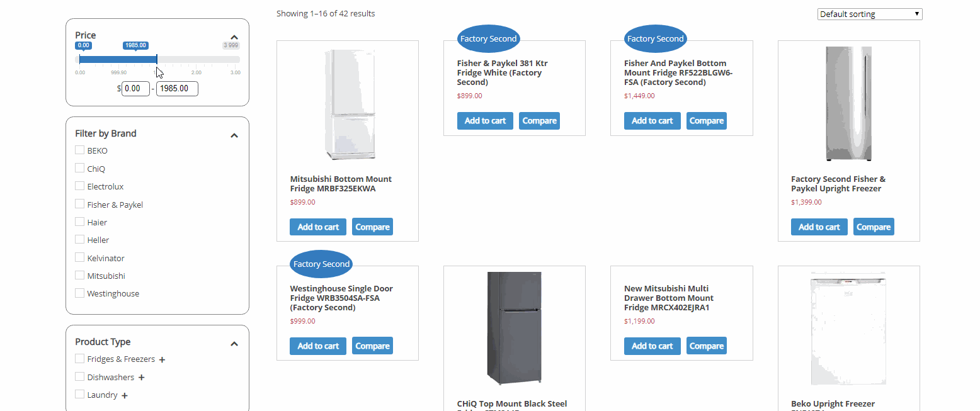Tick the BEKO brand checkbox
Image resolution: width=980 pixels, height=411 pixels.
[79, 150]
